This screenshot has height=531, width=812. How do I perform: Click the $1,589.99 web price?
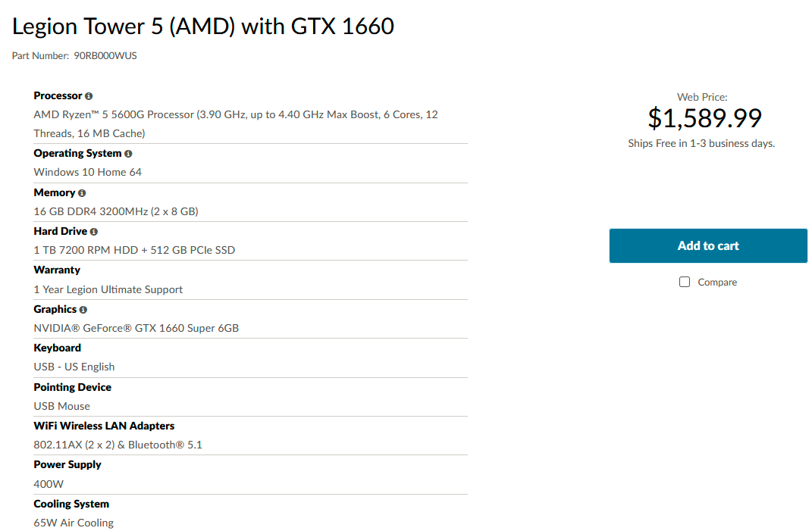[x=704, y=118]
